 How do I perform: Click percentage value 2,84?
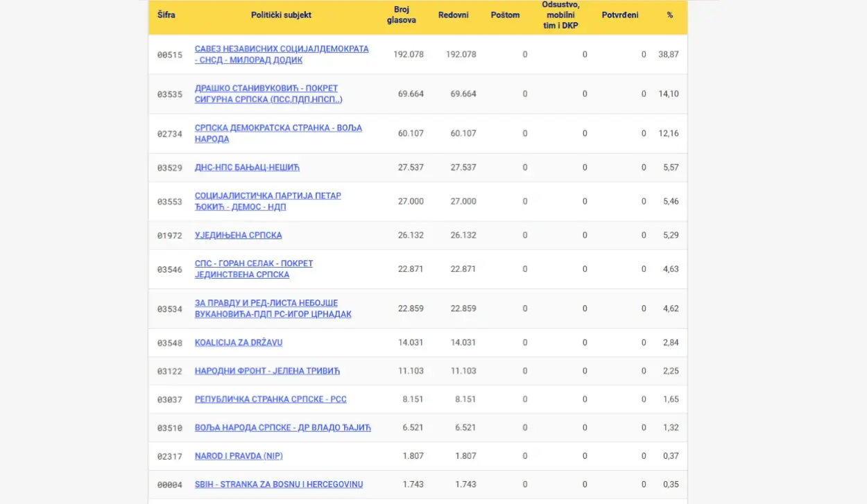pos(671,342)
